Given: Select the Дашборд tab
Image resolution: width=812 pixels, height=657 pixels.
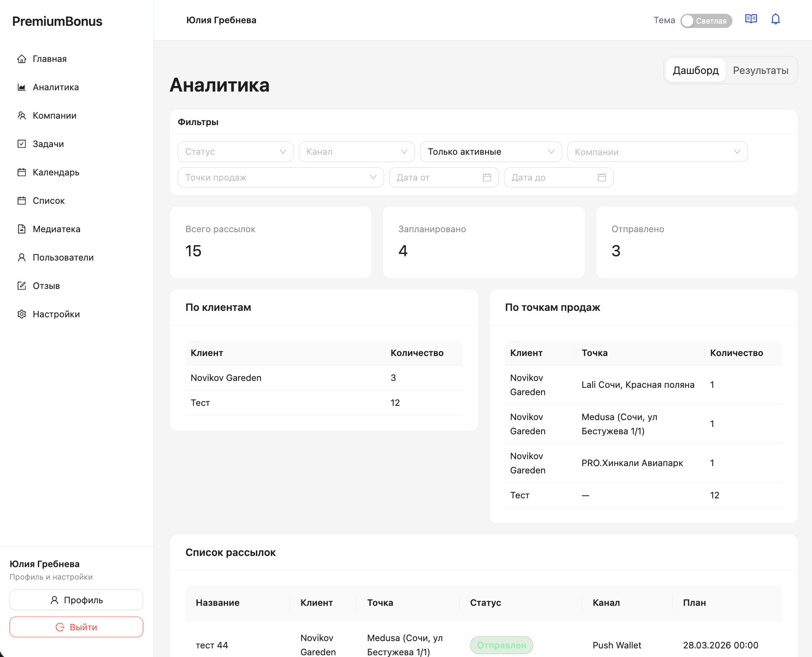Looking at the screenshot, I should coord(695,71).
